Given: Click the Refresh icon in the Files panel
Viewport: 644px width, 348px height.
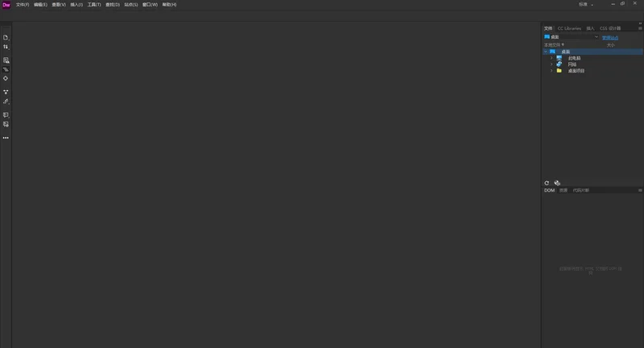Looking at the screenshot, I should tap(547, 183).
